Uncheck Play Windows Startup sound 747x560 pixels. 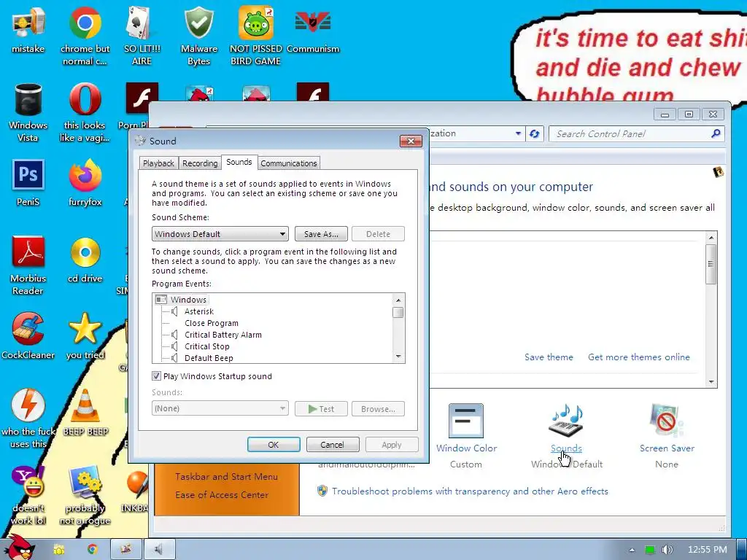coord(156,376)
